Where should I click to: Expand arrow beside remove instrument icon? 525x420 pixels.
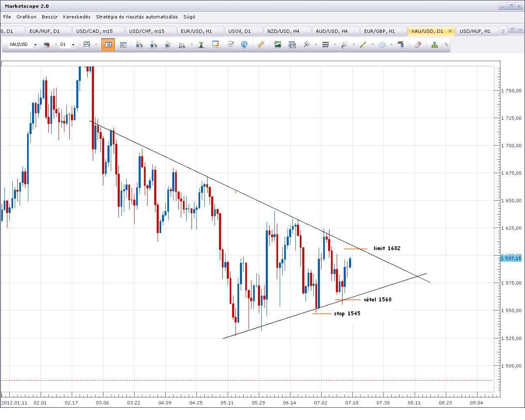tap(55, 45)
